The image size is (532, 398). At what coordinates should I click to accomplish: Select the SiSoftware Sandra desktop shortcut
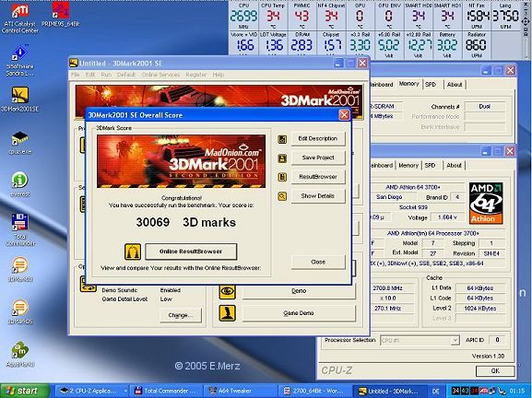click(20, 61)
